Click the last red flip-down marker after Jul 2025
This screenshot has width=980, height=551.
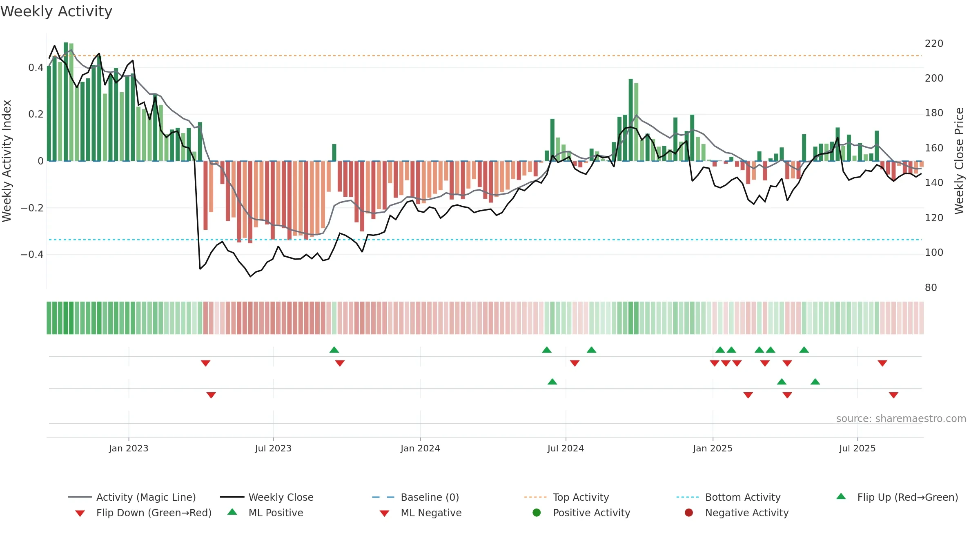coord(882,363)
